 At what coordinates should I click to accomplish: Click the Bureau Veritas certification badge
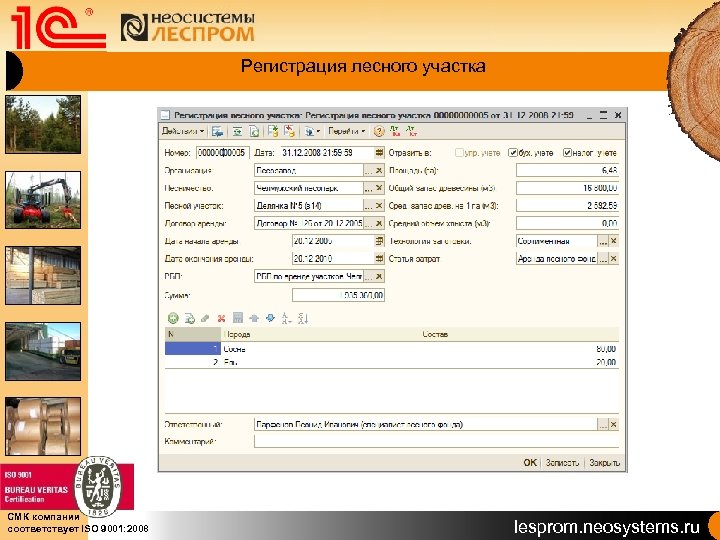click(67, 487)
